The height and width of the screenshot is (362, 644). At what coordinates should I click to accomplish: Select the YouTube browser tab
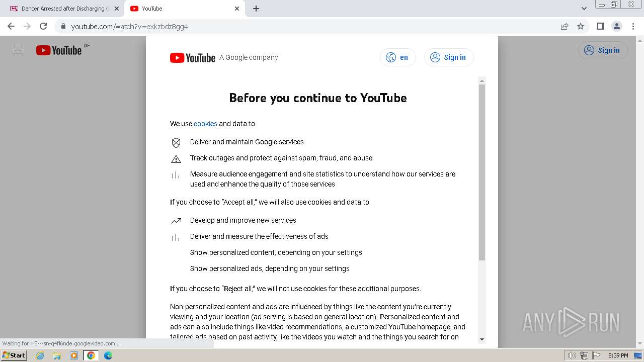point(184,9)
